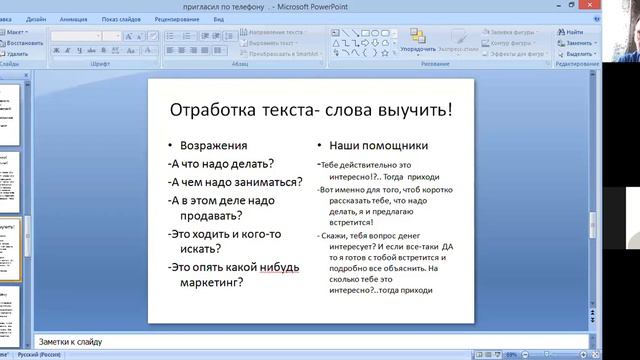Open the Показ слайдов tab
Viewport: 640px width, 360px height.
[x=121, y=19]
